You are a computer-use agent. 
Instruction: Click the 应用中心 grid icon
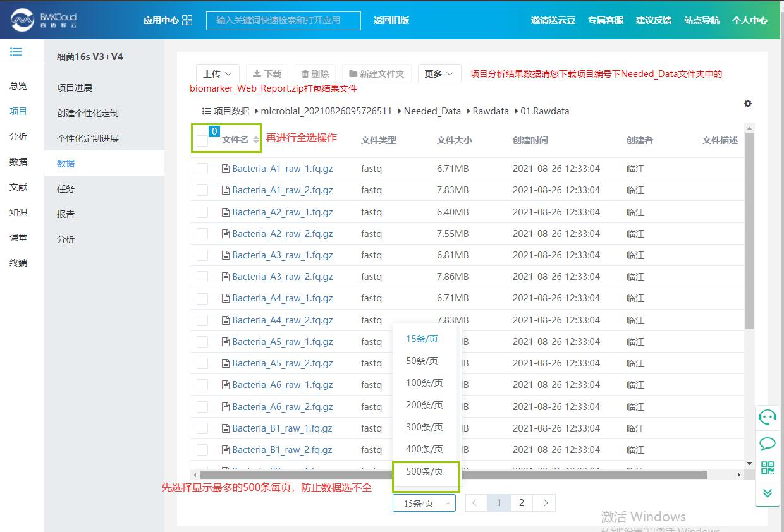click(187, 20)
